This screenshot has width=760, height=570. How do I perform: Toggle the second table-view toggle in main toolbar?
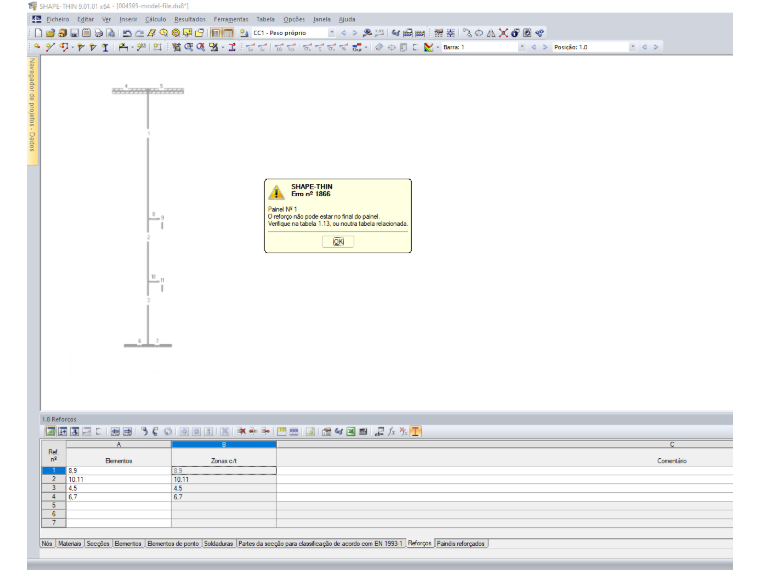pyautogui.click(x=228, y=33)
